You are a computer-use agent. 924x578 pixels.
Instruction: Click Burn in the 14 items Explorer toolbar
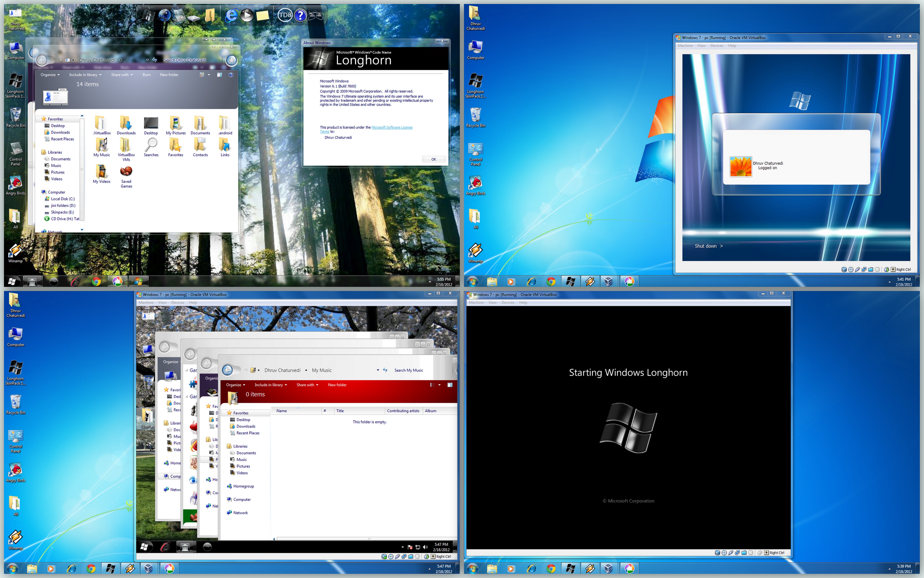pyautogui.click(x=146, y=75)
